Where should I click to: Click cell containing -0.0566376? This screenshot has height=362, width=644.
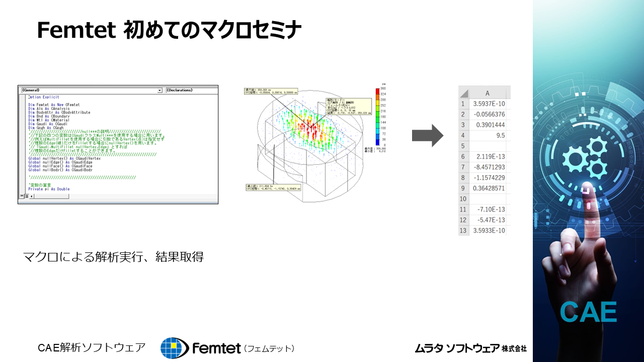pos(488,114)
